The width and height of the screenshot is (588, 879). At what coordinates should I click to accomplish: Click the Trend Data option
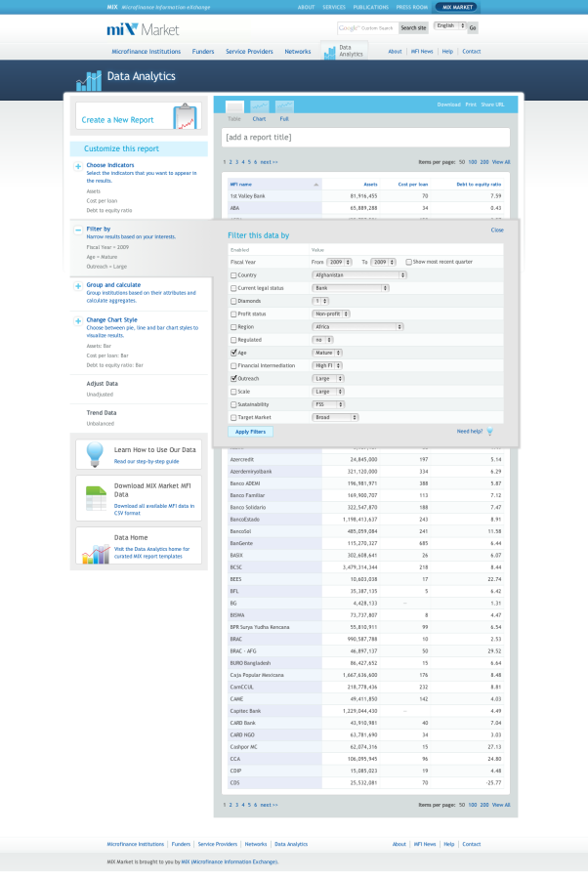click(x=102, y=412)
